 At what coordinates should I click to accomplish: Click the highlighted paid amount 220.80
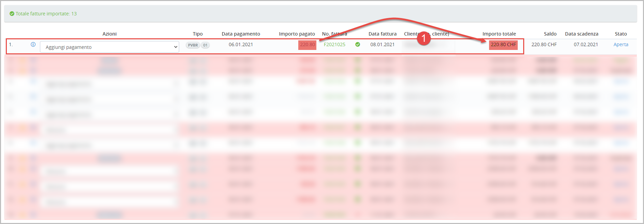(307, 45)
